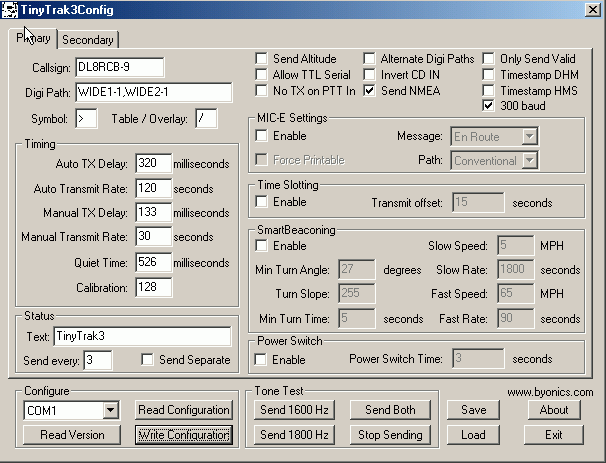Screen dimensions: 606x463
Task: Click the Exit button
Action: [554, 435]
